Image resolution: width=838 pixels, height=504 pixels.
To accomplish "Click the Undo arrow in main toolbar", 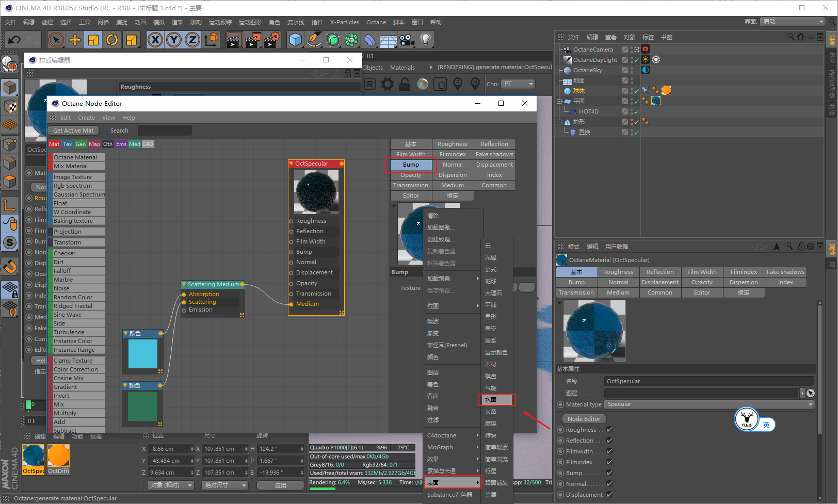I will click(14, 40).
